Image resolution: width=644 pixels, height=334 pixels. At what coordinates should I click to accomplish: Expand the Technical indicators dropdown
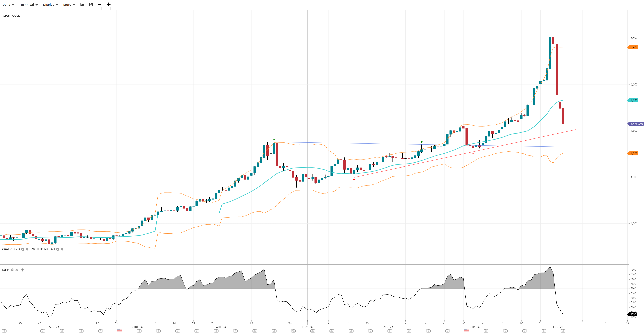click(28, 5)
